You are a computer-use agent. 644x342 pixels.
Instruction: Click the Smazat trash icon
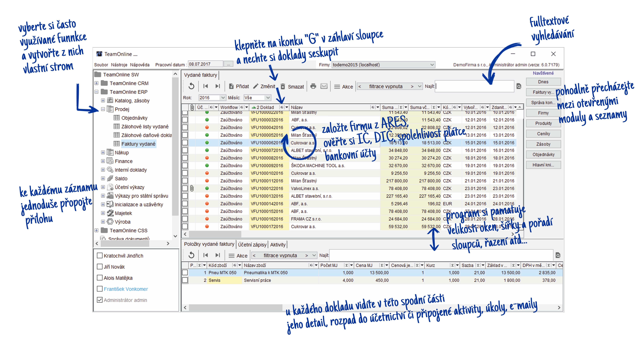click(x=283, y=87)
